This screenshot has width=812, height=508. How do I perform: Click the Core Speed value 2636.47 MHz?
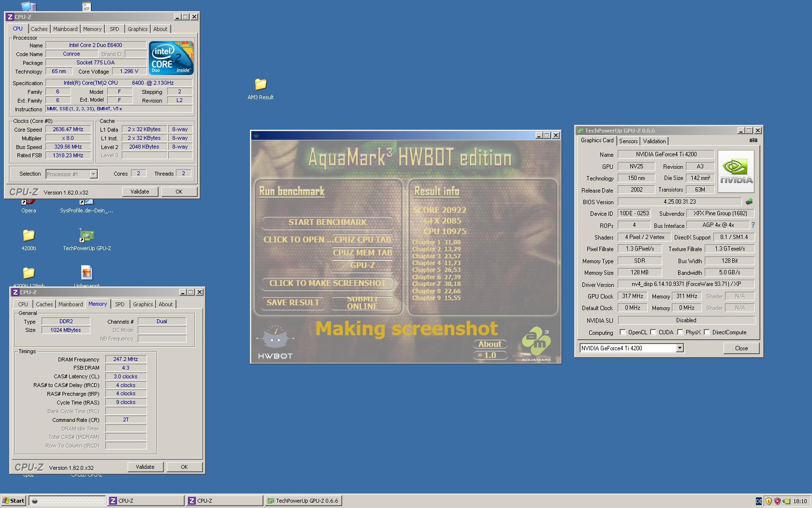coord(68,130)
